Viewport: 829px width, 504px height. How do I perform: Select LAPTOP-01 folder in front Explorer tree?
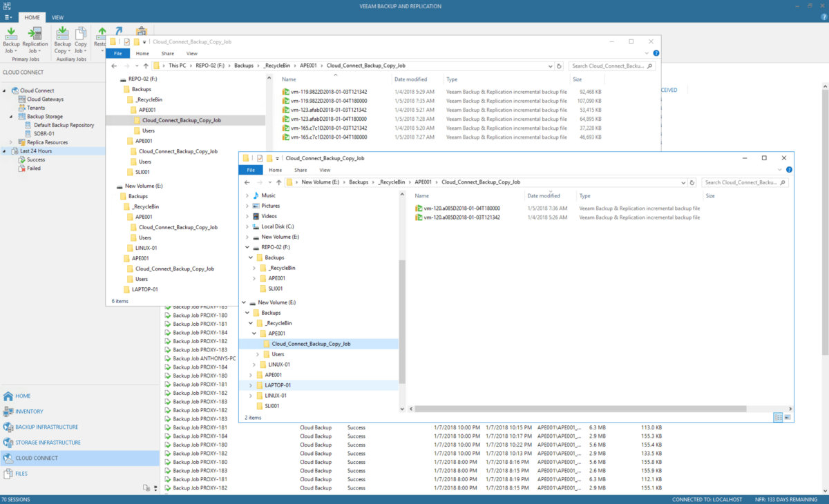click(276, 385)
